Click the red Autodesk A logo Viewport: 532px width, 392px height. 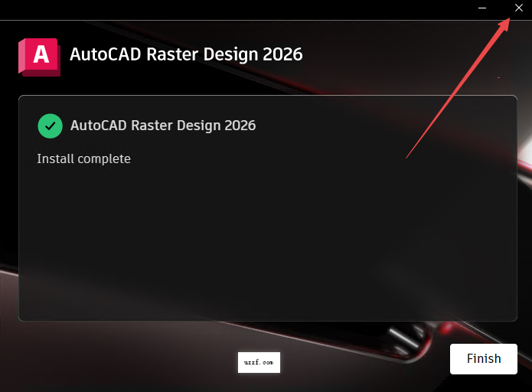pyautogui.click(x=39, y=56)
